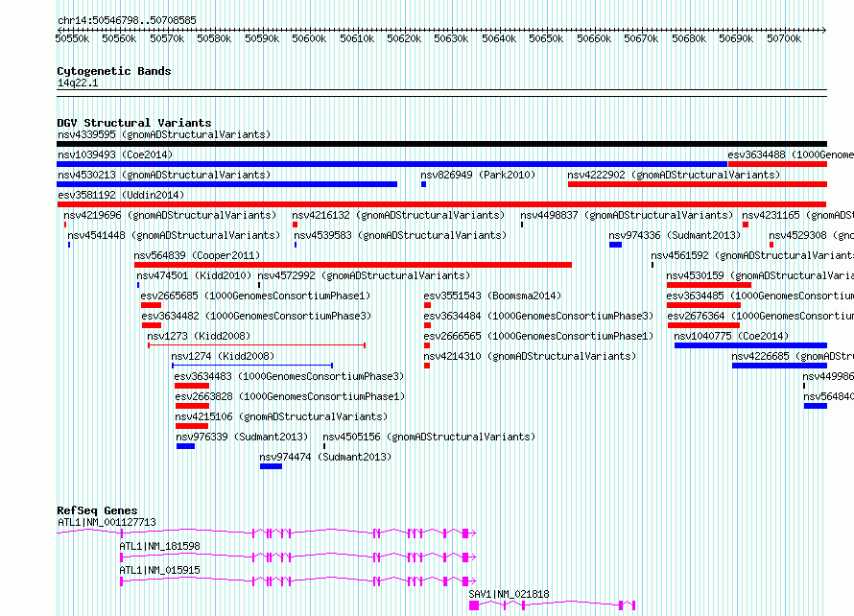Image resolution: width=854 pixels, height=616 pixels.
Task: Open the esv3634483 red variant bar
Action: point(192,386)
